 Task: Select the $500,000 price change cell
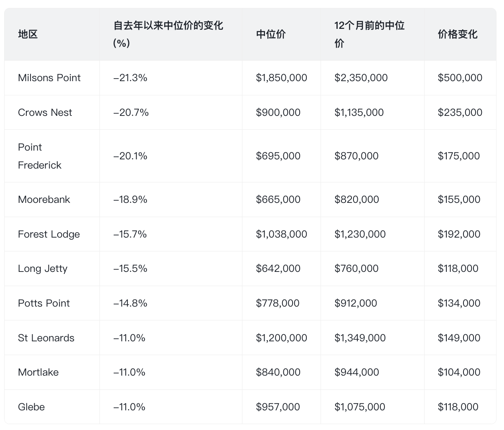tap(460, 78)
